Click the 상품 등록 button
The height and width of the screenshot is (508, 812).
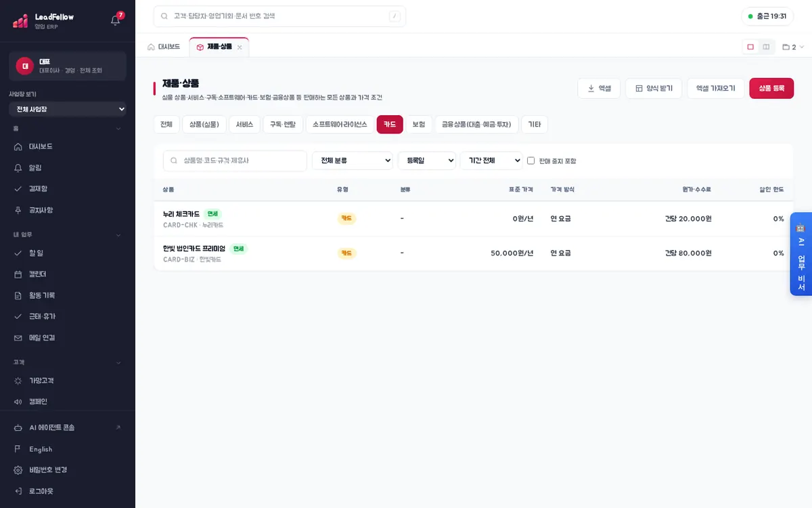(771, 89)
